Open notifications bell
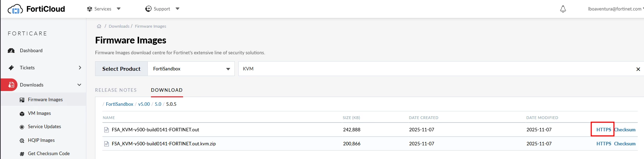The image size is (644, 159). [563, 9]
